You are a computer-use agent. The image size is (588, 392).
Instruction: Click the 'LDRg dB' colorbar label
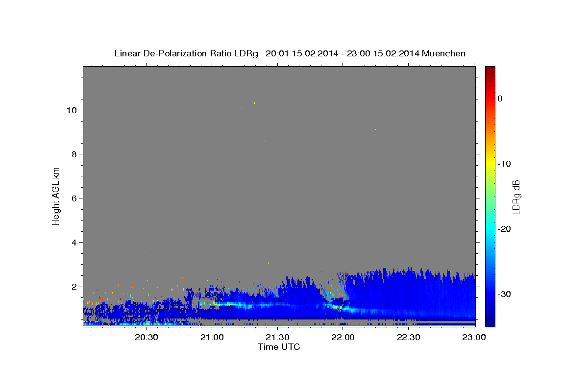(x=516, y=196)
